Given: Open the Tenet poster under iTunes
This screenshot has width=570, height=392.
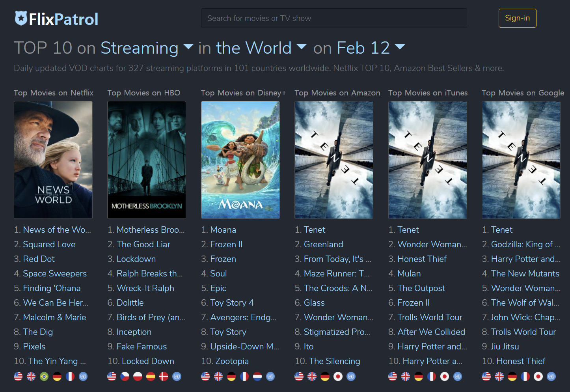Looking at the screenshot, I should pyautogui.click(x=428, y=160).
